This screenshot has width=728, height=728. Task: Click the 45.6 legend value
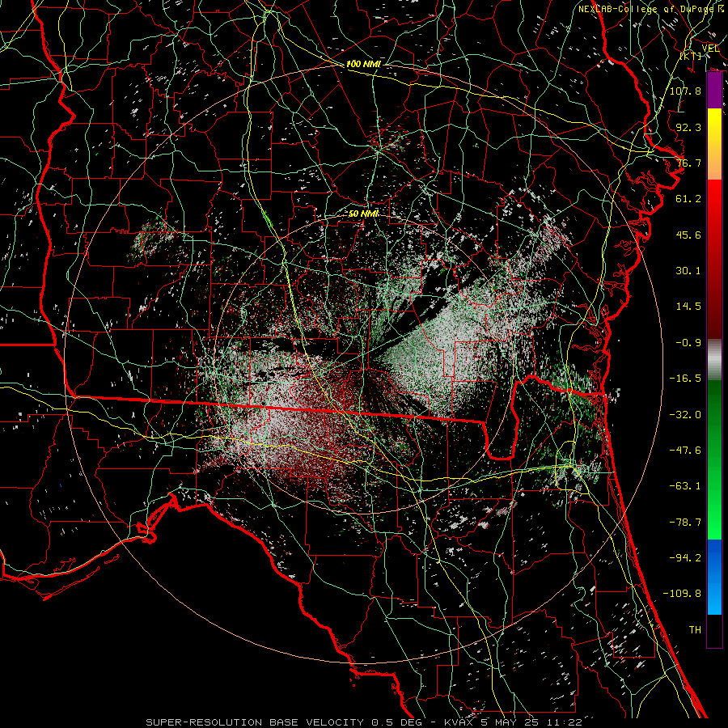click(x=688, y=235)
